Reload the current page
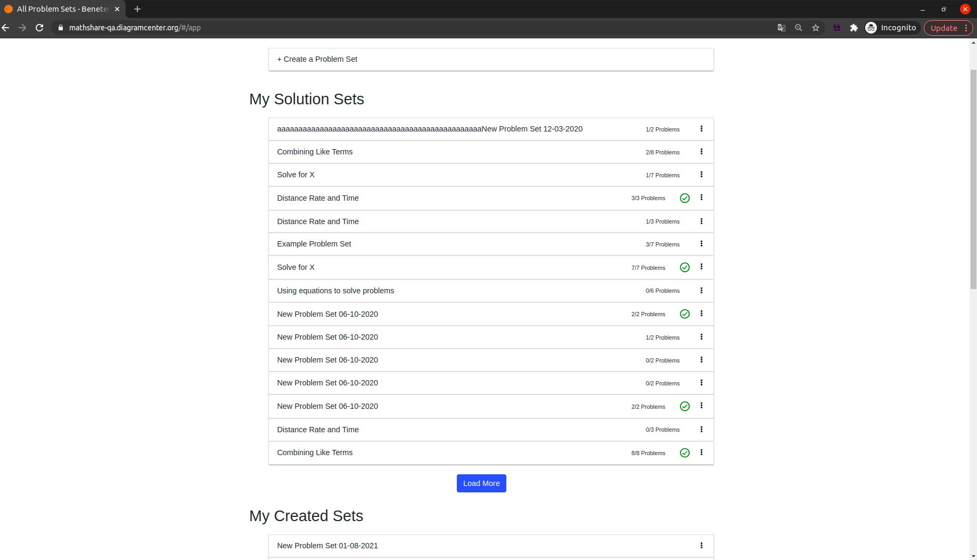The image size is (977, 560). 39,28
